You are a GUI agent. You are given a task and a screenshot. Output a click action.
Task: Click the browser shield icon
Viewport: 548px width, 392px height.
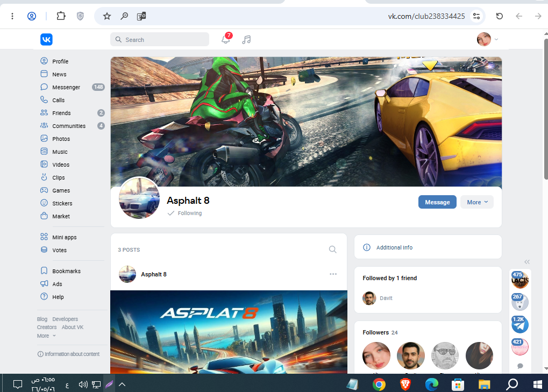(x=80, y=16)
